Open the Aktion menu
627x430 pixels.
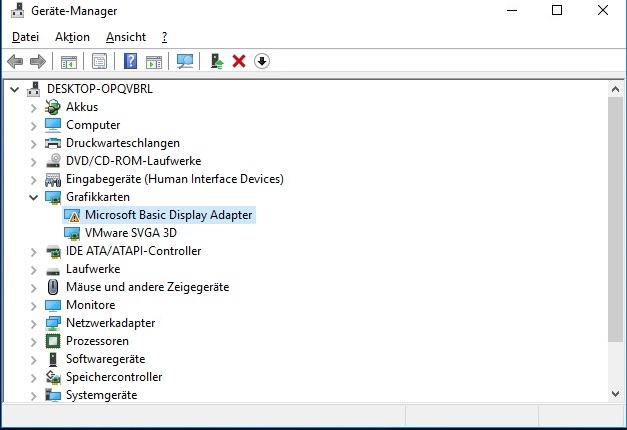[x=72, y=37]
